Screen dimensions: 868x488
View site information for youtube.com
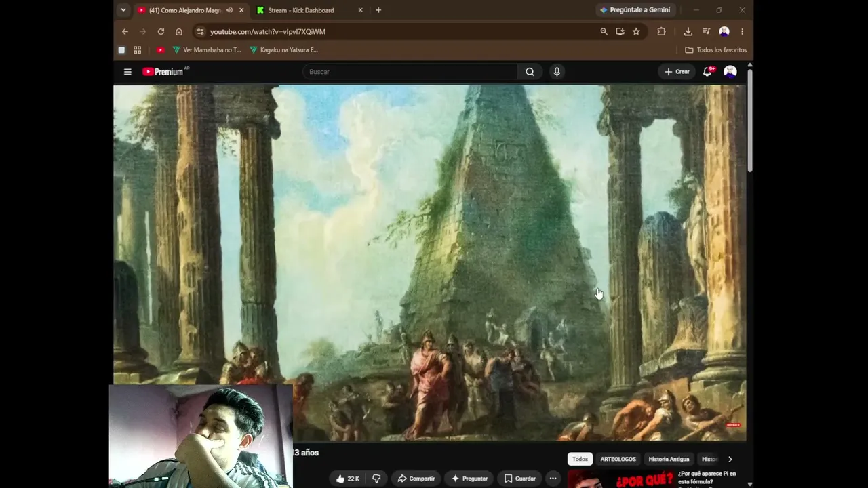(x=199, y=31)
